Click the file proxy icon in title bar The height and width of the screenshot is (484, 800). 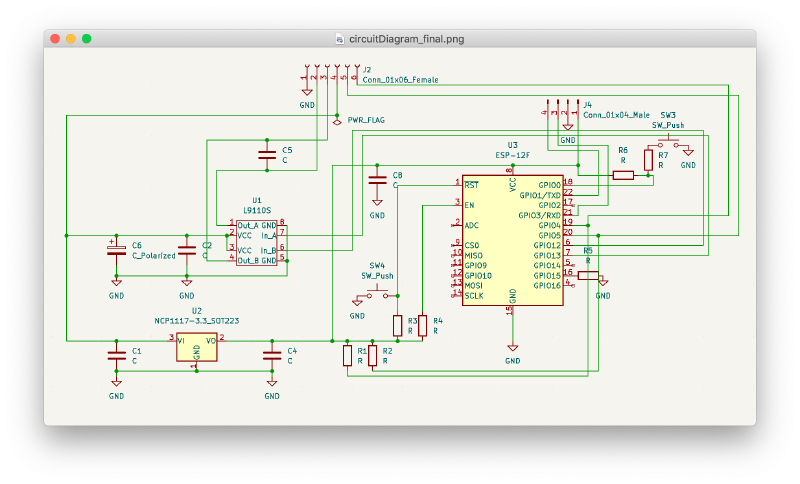click(x=341, y=39)
